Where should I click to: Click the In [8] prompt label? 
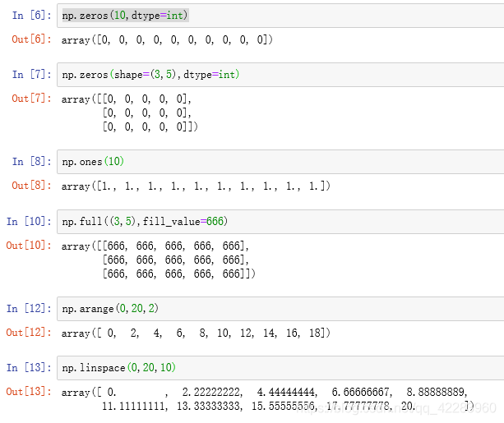(x=31, y=162)
